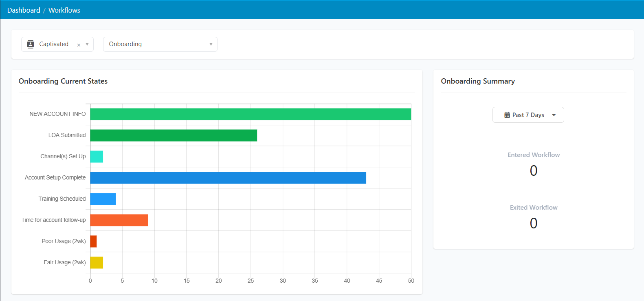Image resolution: width=644 pixels, height=301 pixels.
Task: Click the Workflows breadcrumb
Action: coord(64,10)
